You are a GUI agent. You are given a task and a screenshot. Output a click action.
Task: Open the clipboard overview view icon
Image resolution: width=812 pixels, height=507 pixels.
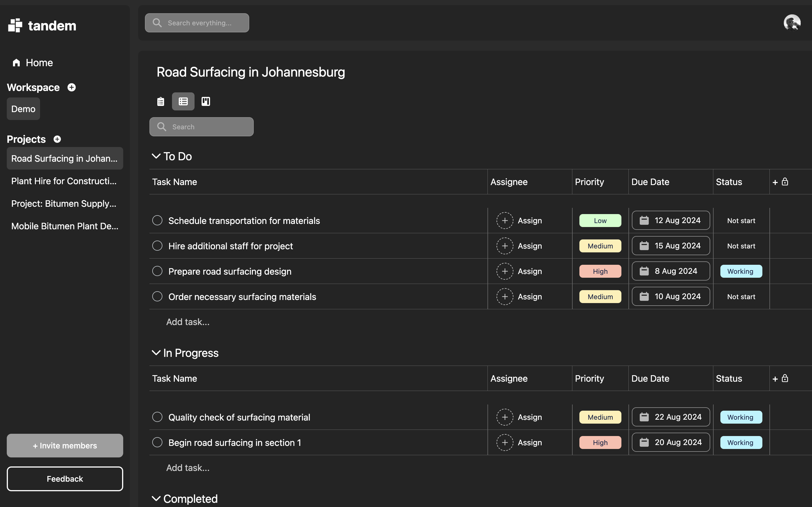click(x=161, y=101)
